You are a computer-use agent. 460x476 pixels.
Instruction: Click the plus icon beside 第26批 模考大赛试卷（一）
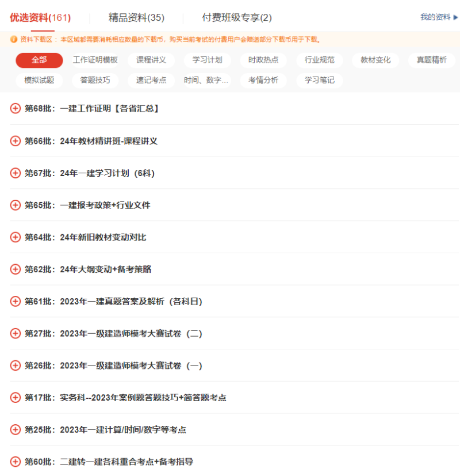(x=15, y=365)
